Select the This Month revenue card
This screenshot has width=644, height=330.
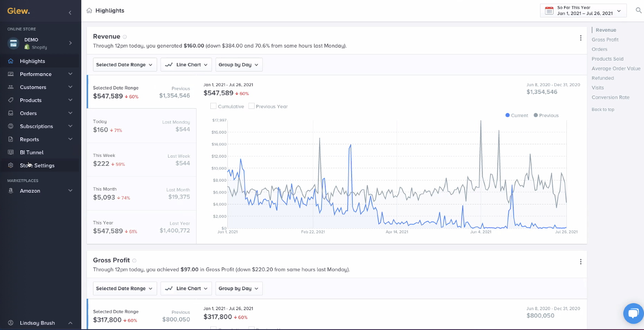click(141, 193)
